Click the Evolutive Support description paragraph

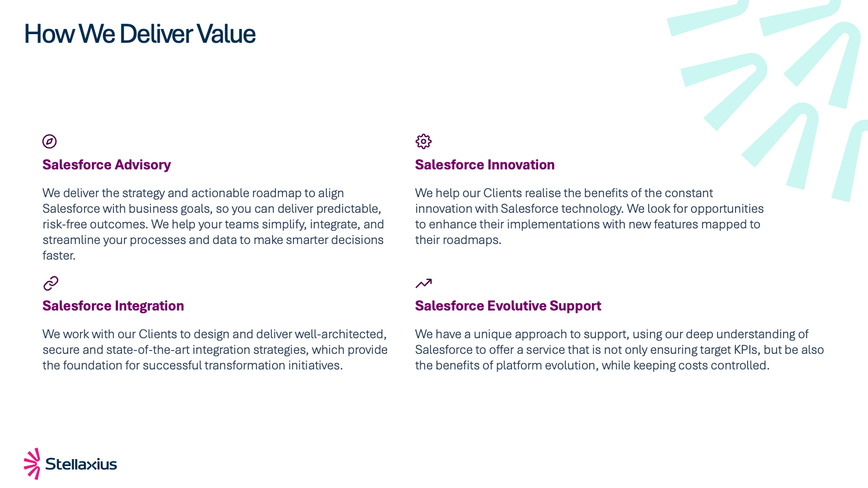[619, 350]
